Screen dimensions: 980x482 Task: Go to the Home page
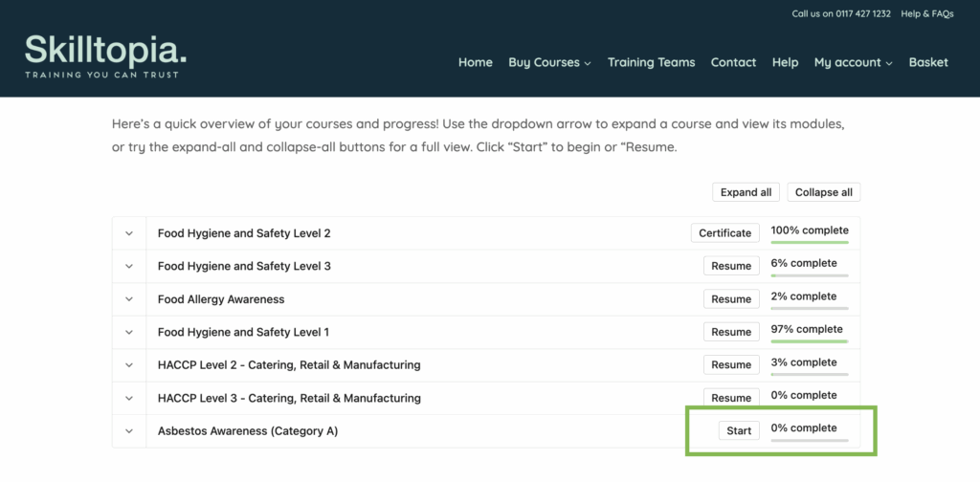click(475, 62)
